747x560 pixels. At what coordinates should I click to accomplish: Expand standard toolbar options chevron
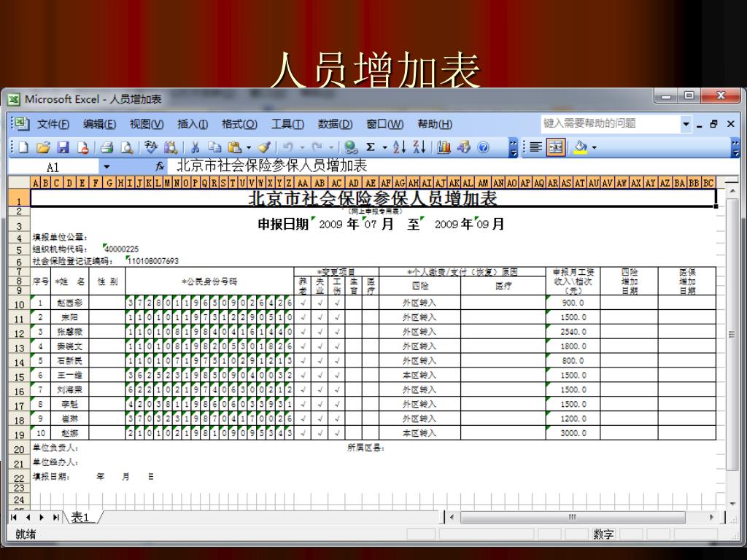513,148
